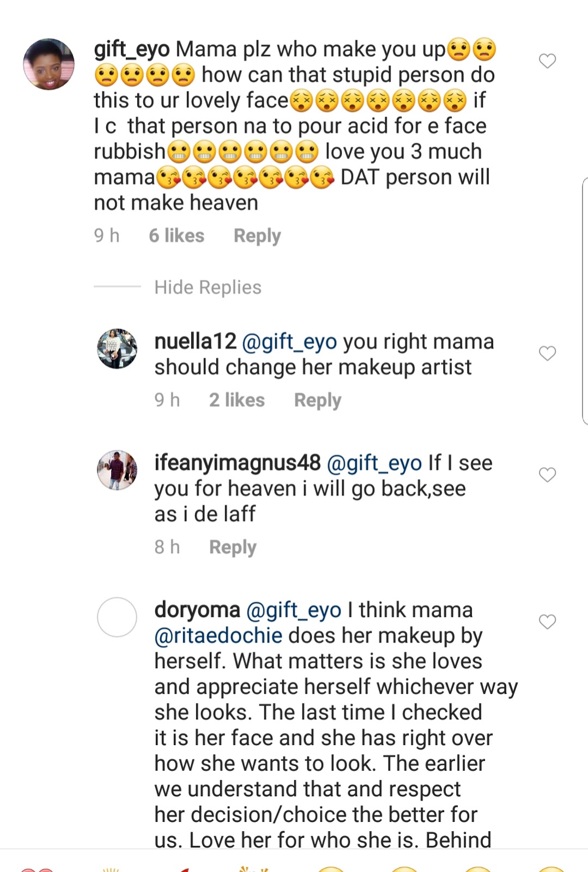The width and height of the screenshot is (588, 872).
Task: Tap ifeanyimagnus48's profile avatar
Action: [x=117, y=470]
